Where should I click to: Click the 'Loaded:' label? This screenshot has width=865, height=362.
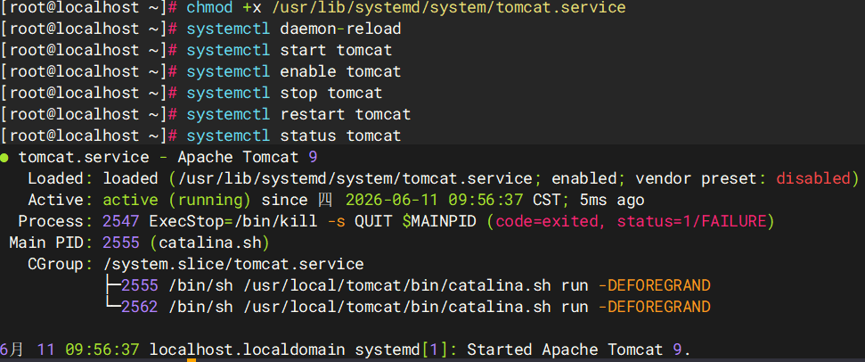[x=61, y=179]
